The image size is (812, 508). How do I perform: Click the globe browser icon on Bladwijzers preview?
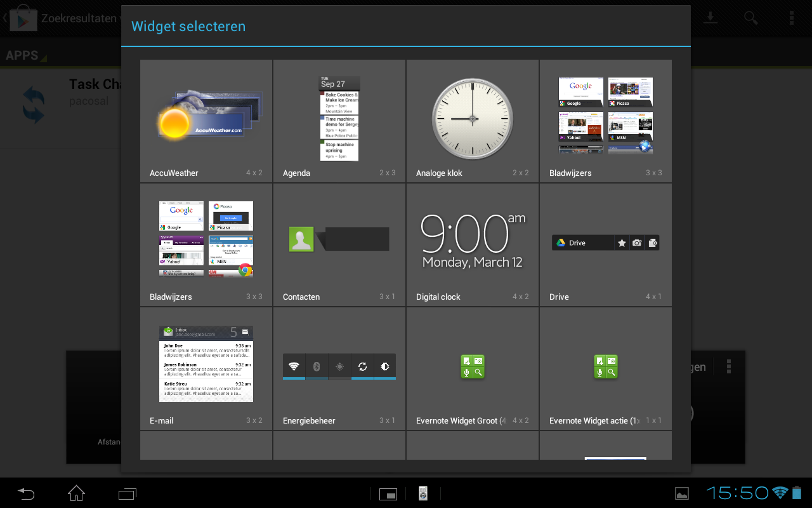(645, 146)
